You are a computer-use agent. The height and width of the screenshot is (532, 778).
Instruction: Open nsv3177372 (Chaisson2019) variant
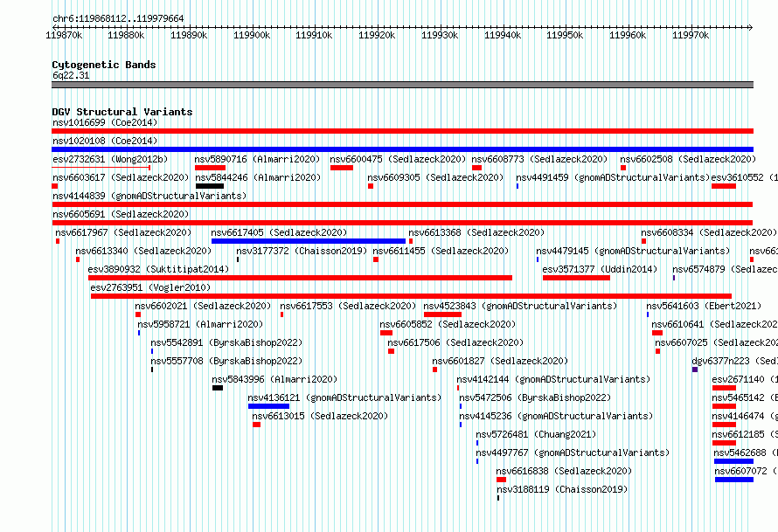coord(302,251)
